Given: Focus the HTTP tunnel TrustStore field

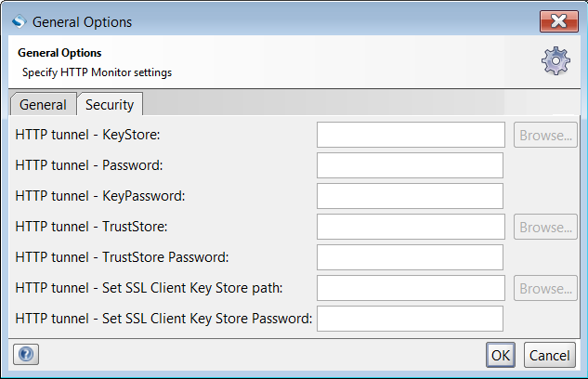Looking at the screenshot, I should click(x=410, y=227).
